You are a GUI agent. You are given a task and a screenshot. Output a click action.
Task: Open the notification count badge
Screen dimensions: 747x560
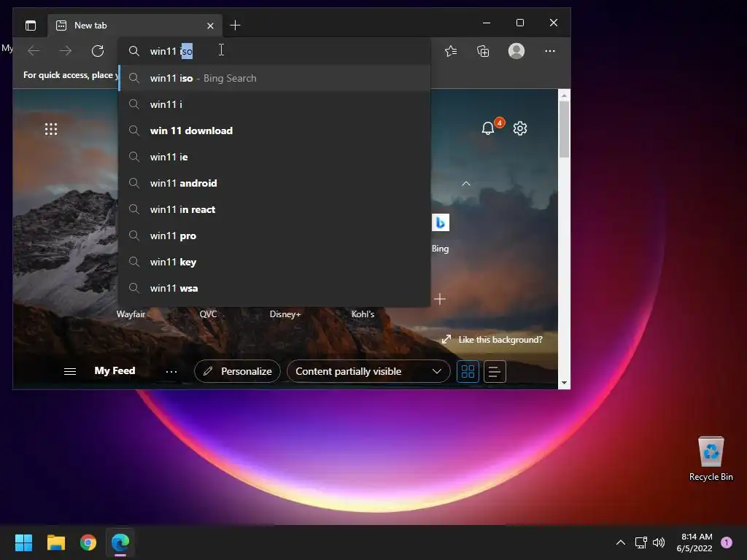(x=727, y=542)
